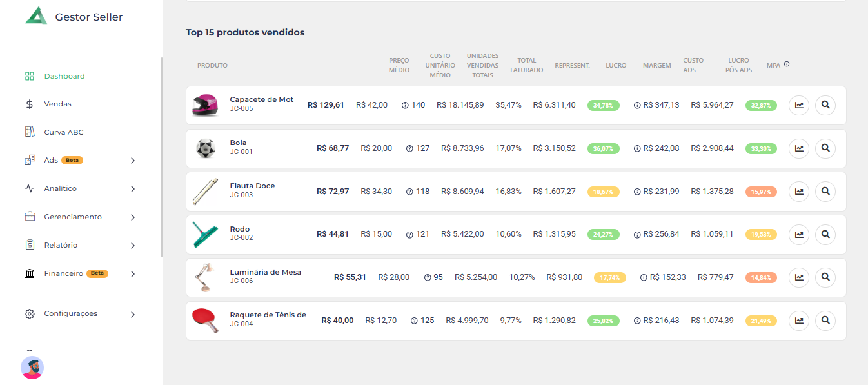Open chart icon for Luminária de Mesa
The height and width of the screenshot is (385, 868).
tap(799, 277)
